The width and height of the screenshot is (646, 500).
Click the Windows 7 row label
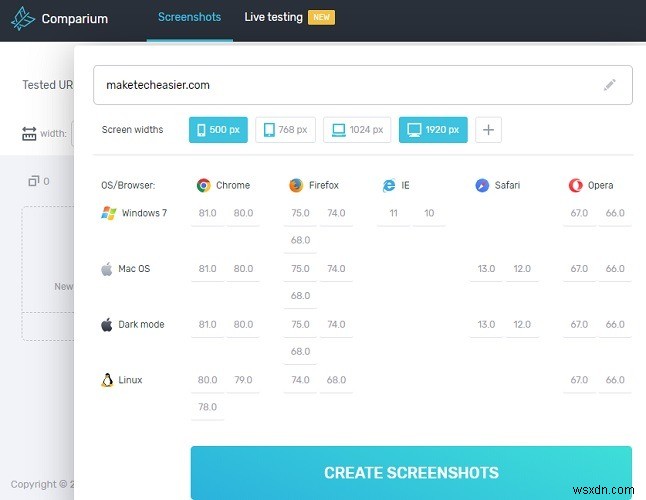tap(144, 213)
